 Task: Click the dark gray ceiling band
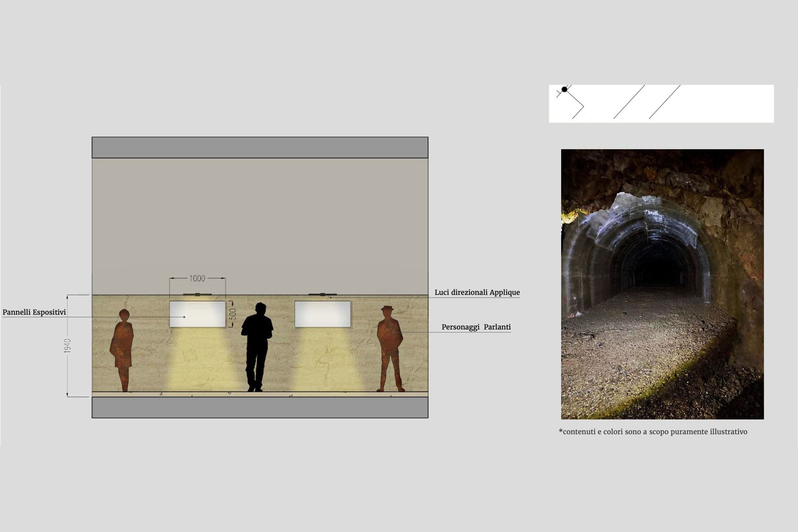point(260,148)
